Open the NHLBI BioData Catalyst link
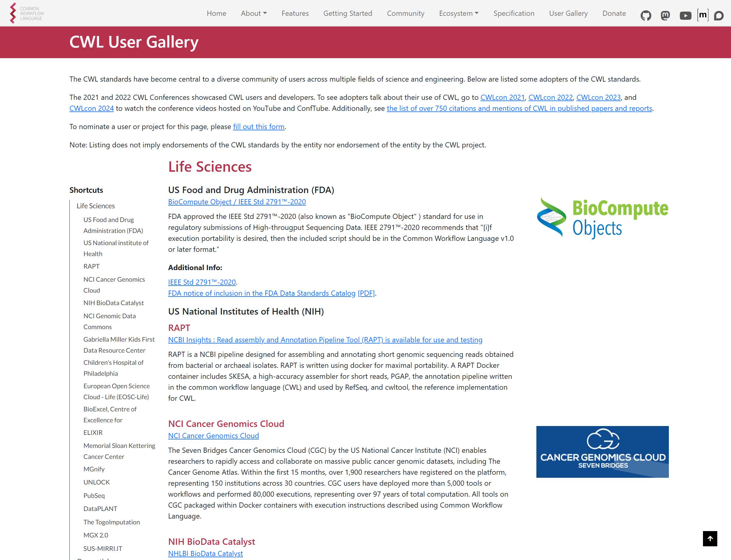 click(205, 553)
